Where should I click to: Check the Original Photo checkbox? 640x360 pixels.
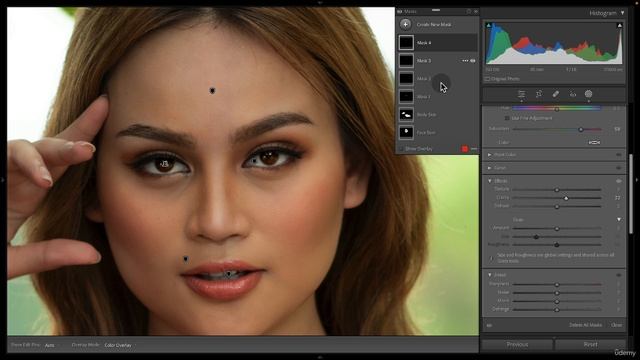coord(487,79)
